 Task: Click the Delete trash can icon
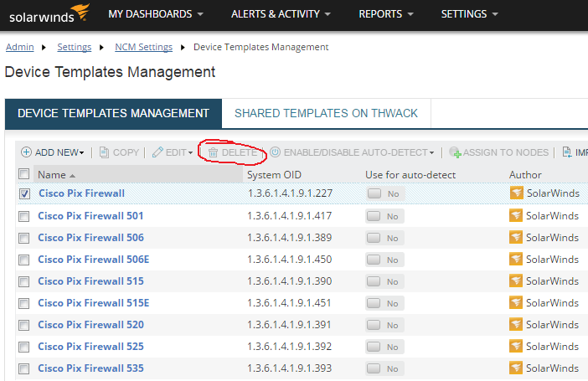tap(213, 152)
